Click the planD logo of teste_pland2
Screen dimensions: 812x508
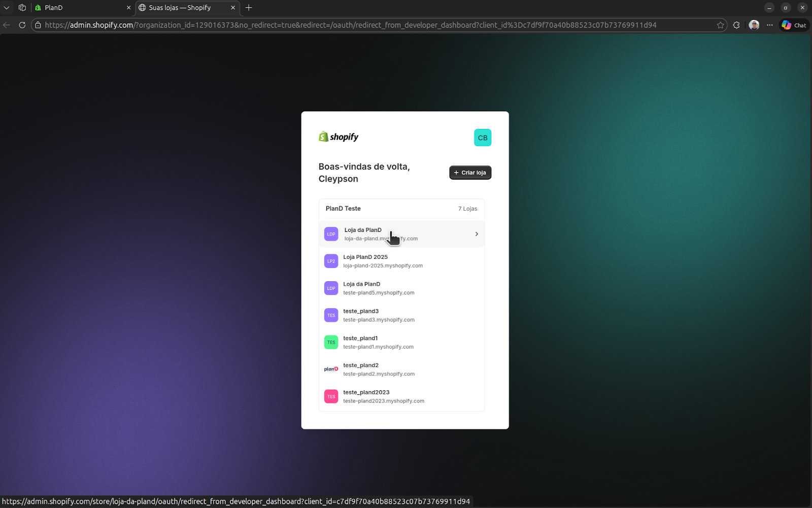click(331, 369)
